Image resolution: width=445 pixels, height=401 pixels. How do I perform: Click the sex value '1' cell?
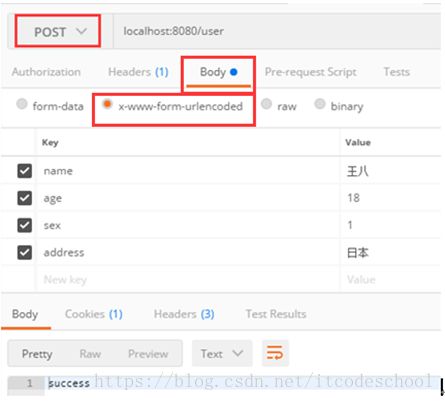click(390, 225)
